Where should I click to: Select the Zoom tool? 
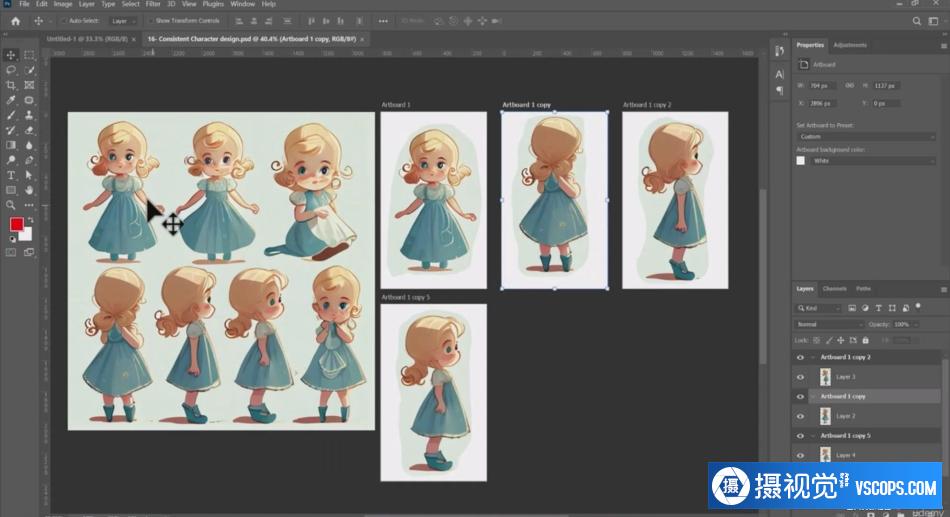pos(11,205)
